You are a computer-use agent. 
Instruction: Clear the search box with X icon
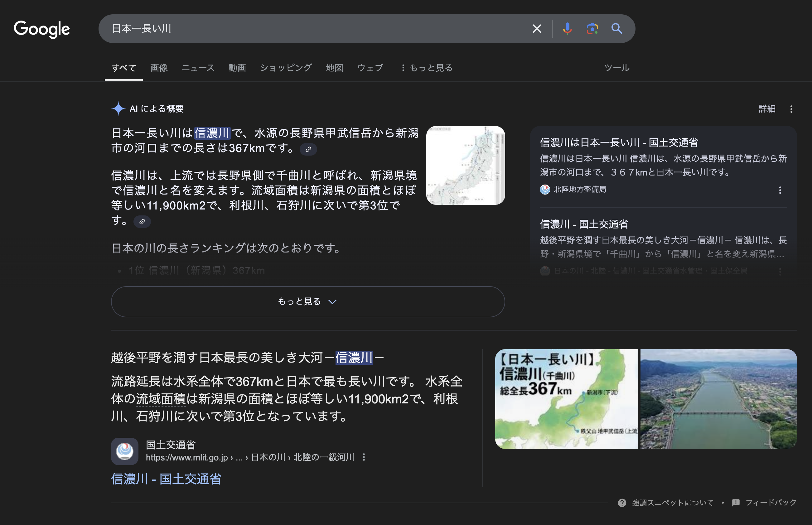pyautogui.click(x=537, y=29)
